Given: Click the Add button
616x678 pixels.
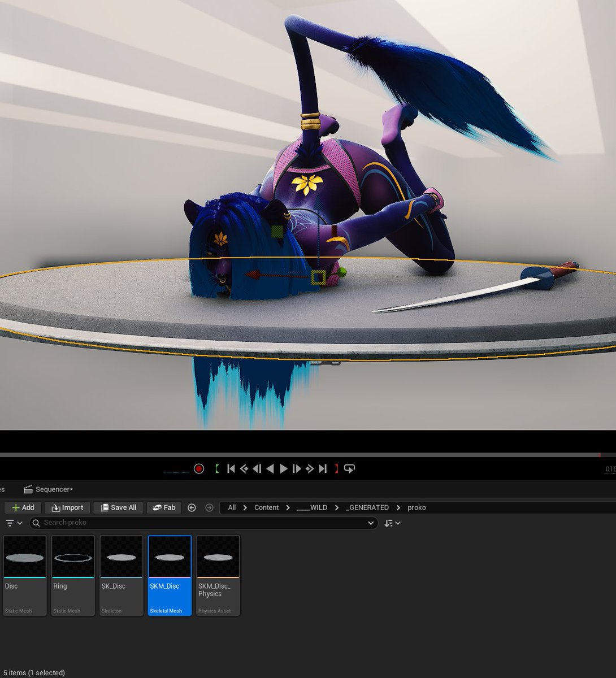Looking at the screenshot, I should pyautogui.click(x=23, y=507).
